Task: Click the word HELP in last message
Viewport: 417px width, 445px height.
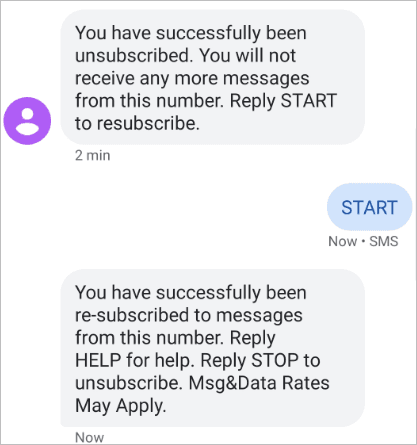Action: pyautogui.click(x=98, y=360)
